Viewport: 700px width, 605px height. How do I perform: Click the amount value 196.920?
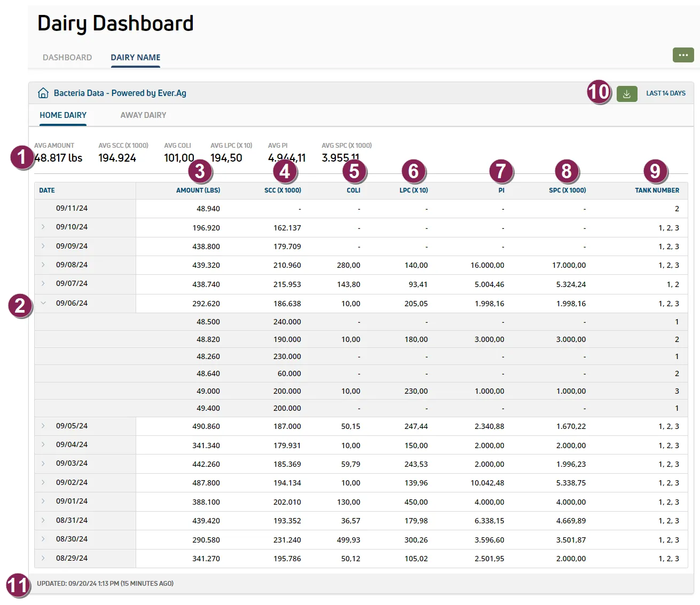tap(206, 228)
